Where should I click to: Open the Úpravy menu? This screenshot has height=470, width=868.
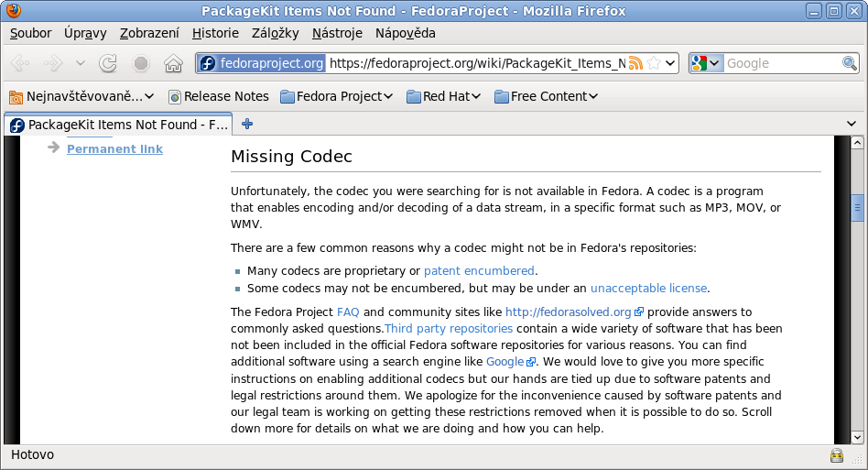pos(85,33)
